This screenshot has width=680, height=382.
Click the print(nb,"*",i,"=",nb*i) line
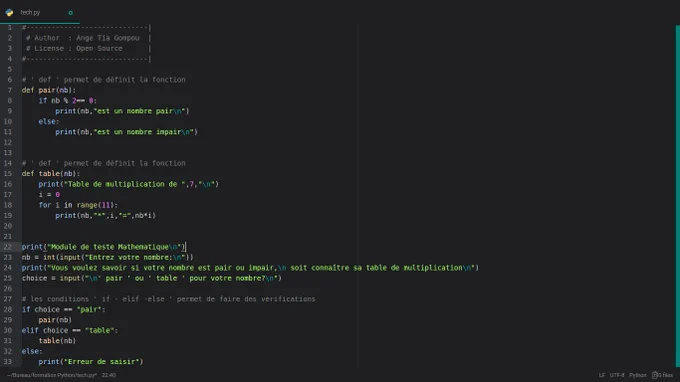pos(105,215)
